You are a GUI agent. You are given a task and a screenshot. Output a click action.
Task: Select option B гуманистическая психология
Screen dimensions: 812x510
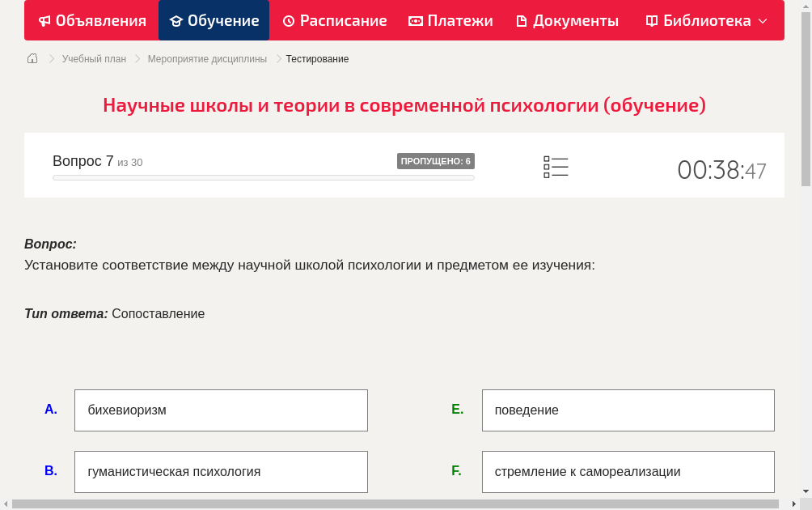pyautogui.click(x=221, y=471)
